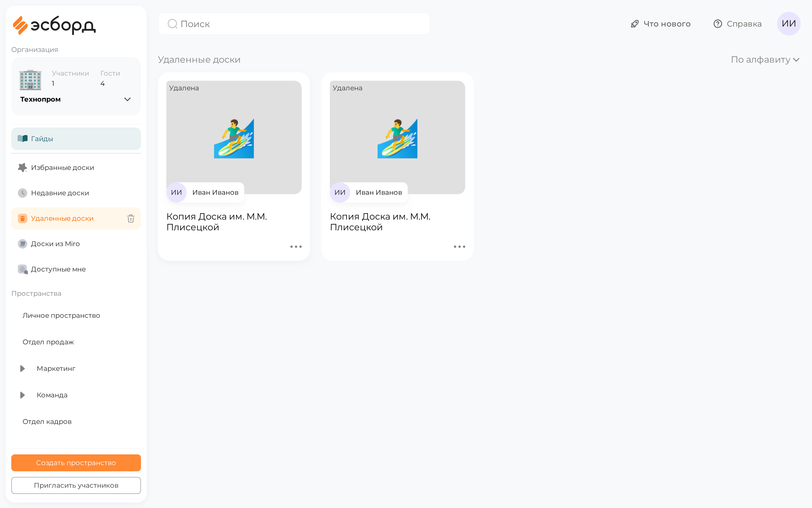
Task: Open Доступные мне section
Action: coord(76,269)
